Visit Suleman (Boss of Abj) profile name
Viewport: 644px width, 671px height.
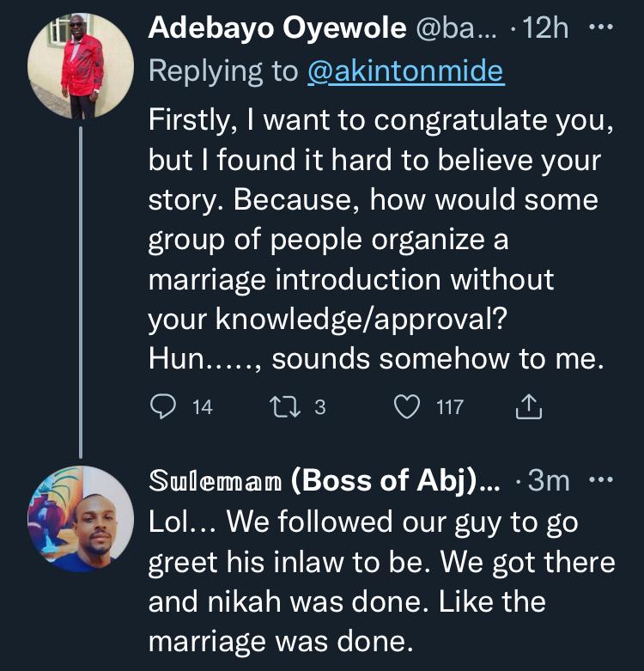(x=325, y=482)
